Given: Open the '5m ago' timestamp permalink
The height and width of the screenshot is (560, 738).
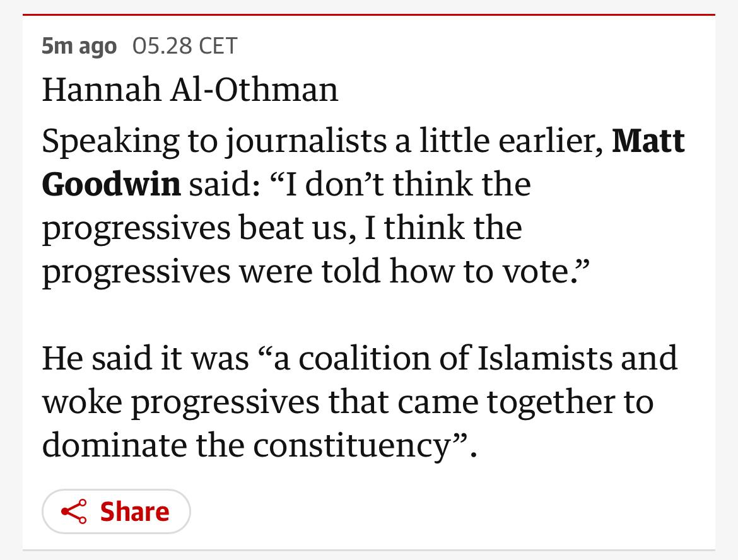Looking at the screenshot, I should tap(79, 46).
